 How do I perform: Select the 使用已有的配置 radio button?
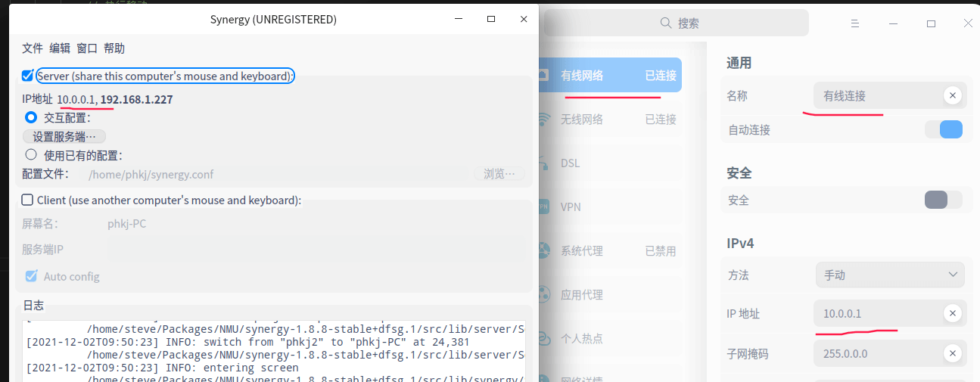tap(31, 154)
